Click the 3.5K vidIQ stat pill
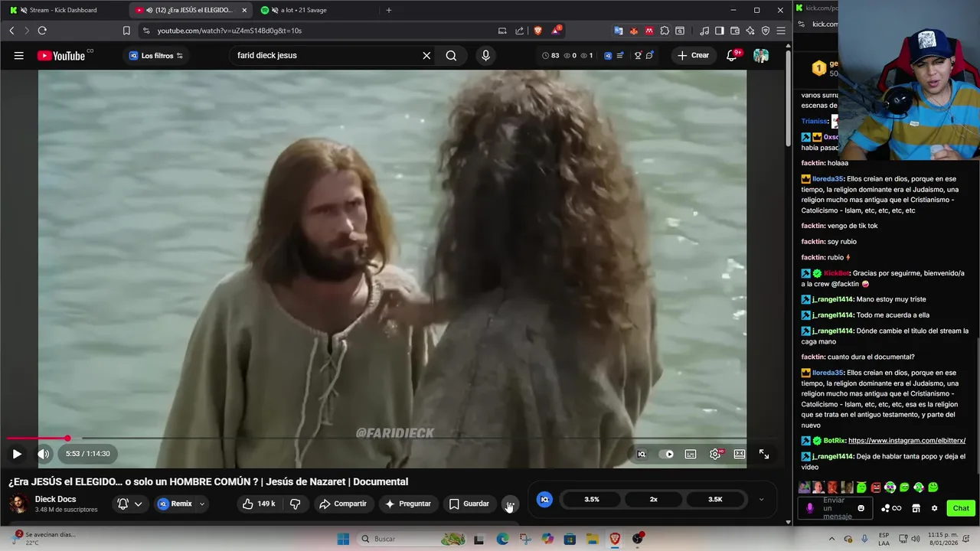Screen dimensions: 980x551 coord(715,499)
